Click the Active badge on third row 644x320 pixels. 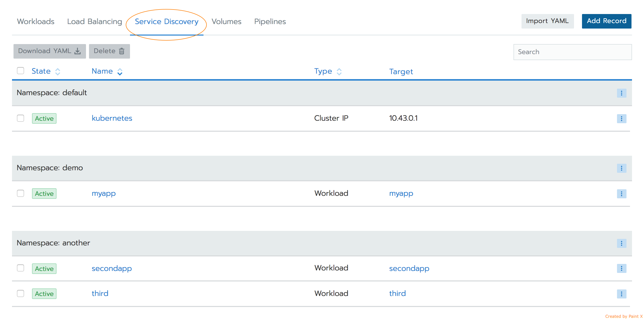point(44,294)
